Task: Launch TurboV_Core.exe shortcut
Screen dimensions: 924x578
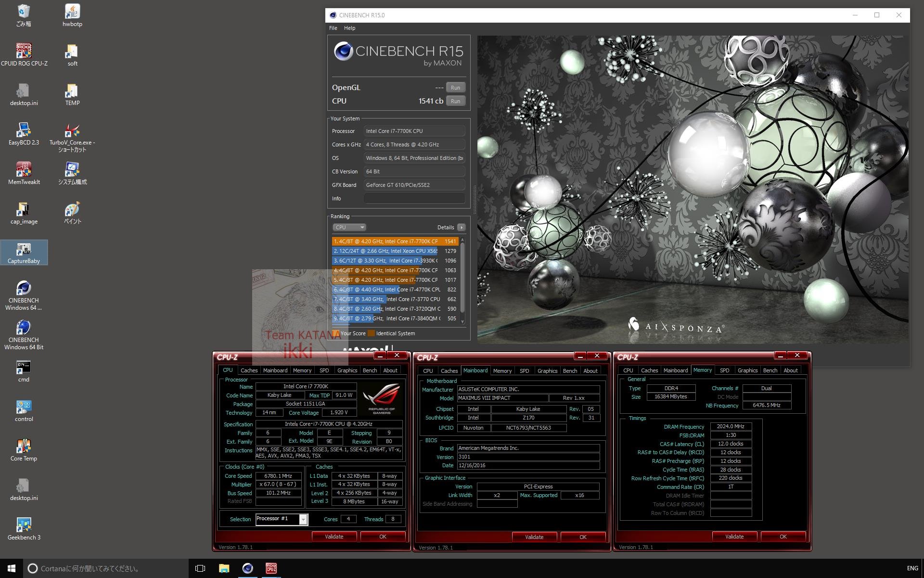Action: [72, 137]
